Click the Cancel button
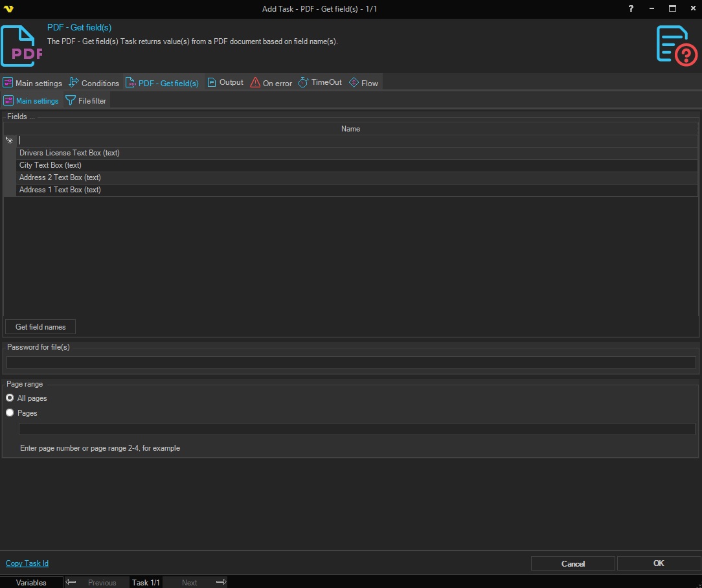This screenshot has width=702, height=588. point(573,564)
